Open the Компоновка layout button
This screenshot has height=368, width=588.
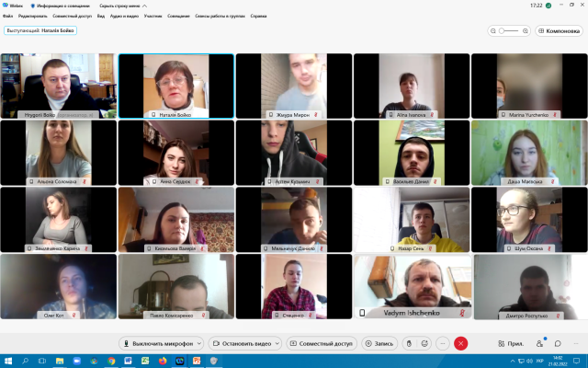coord(560,31)
